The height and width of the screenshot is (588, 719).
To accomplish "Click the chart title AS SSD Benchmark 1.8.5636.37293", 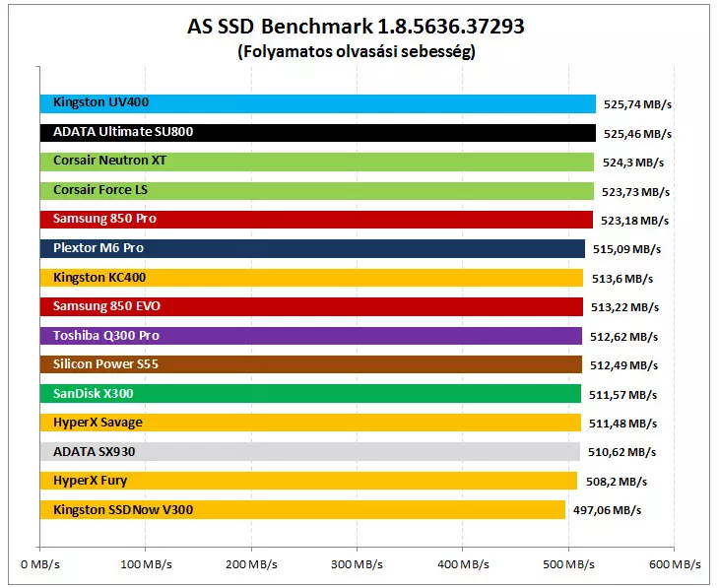I will (x=356, y=27).
